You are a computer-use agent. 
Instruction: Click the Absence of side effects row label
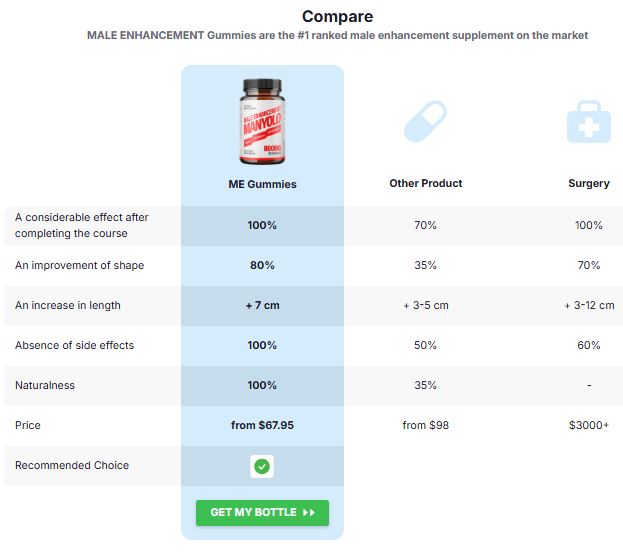click(x=74, y=345)
